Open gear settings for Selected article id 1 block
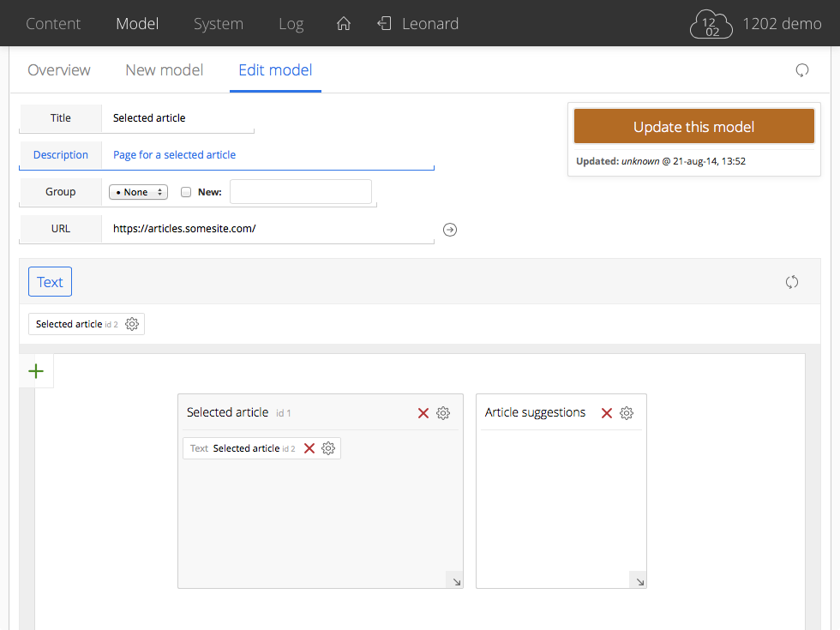Viewport: 840px width, 630px height. click(443, 413)
